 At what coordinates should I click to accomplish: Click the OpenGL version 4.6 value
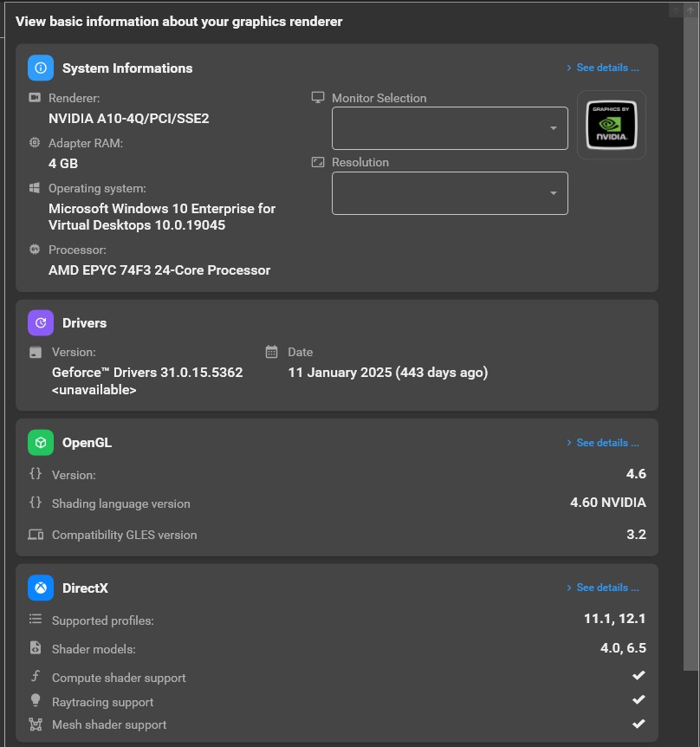point(636,473)
